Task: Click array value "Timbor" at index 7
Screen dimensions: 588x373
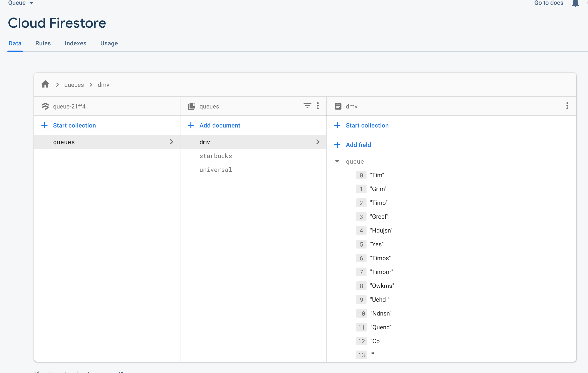Action: pos(381,272)
